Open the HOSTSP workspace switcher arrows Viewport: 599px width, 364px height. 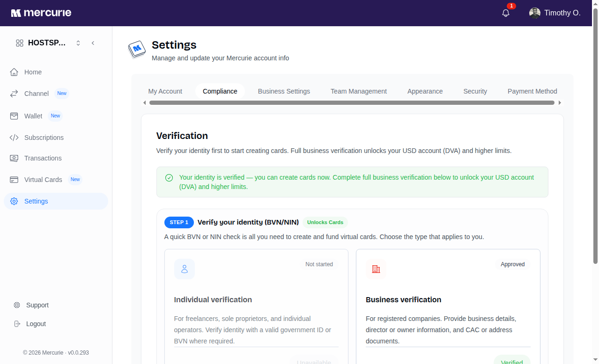click(x=78, y=43)
